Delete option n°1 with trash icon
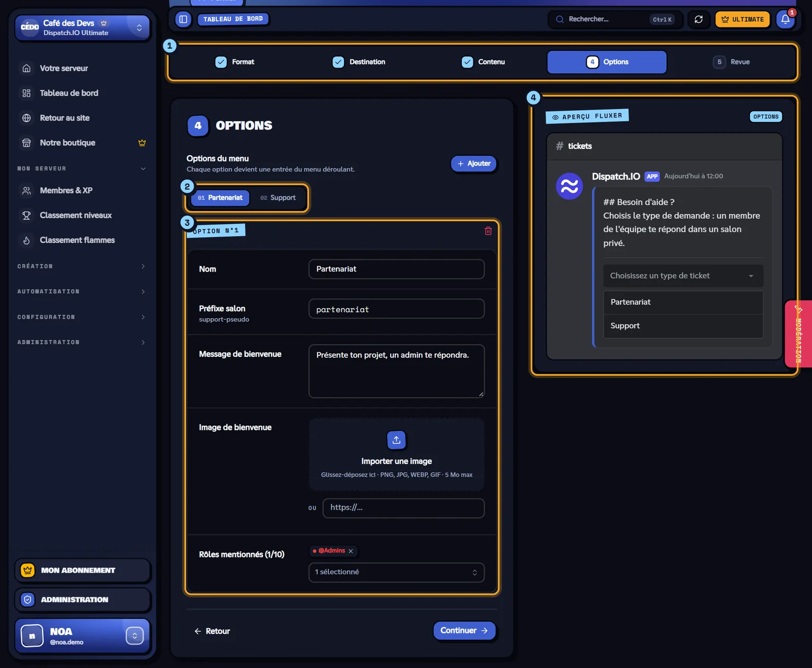812x668 pixels. (x=488, y=231)
